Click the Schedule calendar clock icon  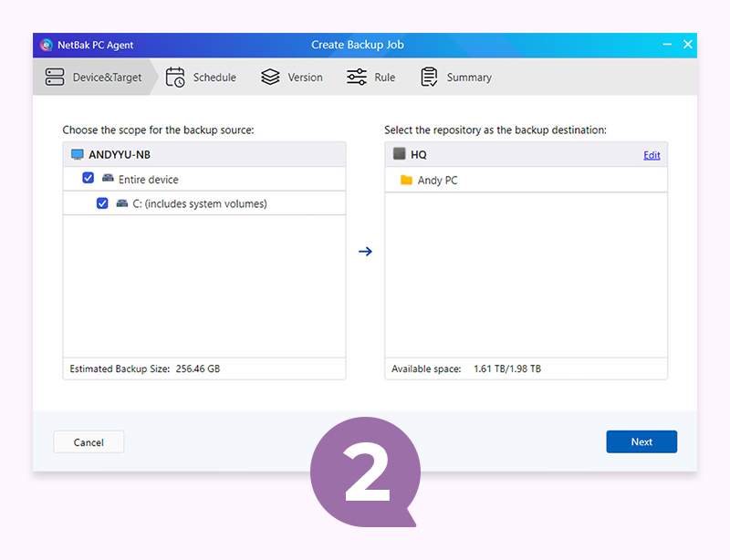click(x=175, y=77)
